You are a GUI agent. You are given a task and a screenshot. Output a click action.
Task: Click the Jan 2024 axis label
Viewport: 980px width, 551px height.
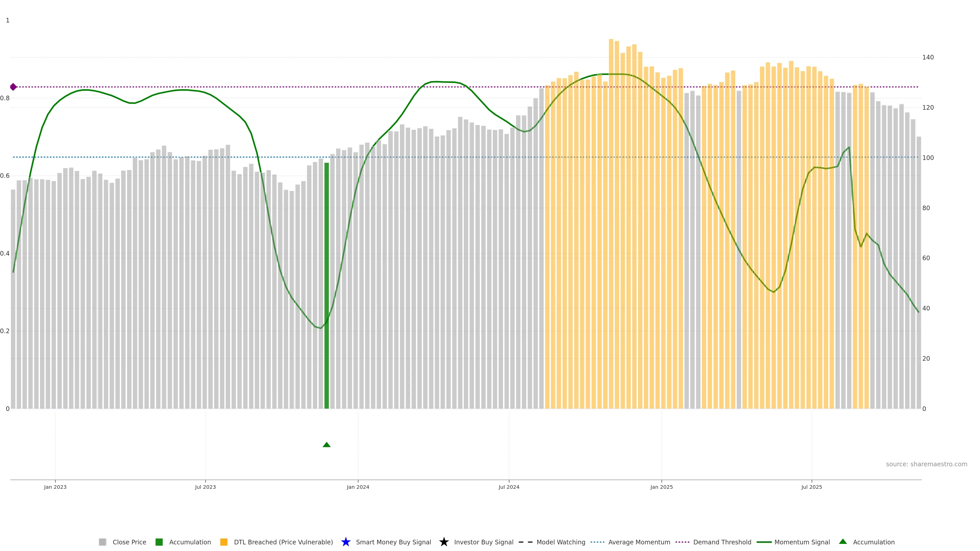(358, 487)
